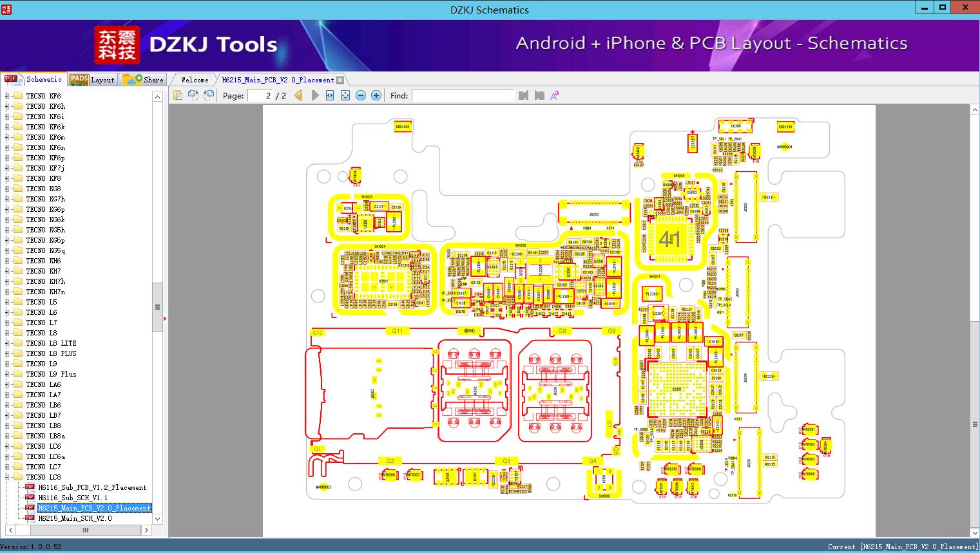Click chip labeled 41 on PCB
980x553 pixels.
click(x=669, y=239)
